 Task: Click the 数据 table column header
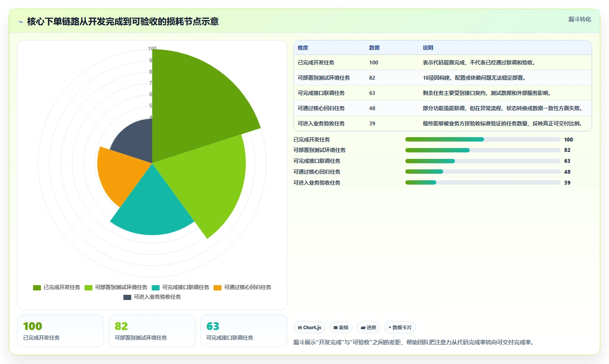(x=374, y=48)
